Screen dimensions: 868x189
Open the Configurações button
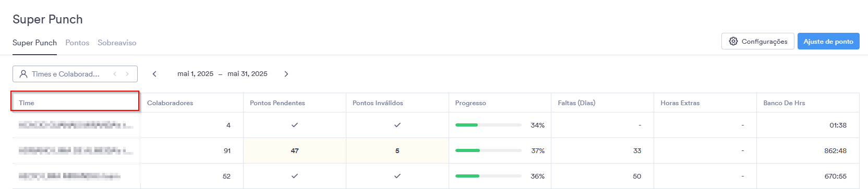[758, 41]
